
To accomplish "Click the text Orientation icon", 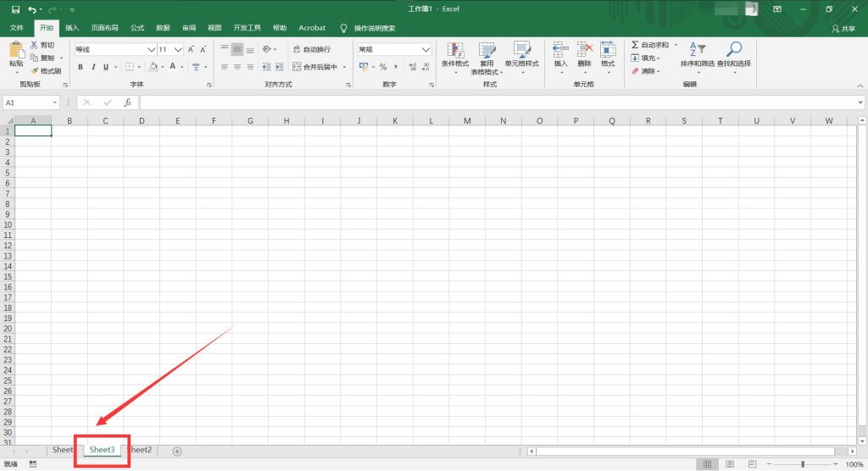I will 266,49.
